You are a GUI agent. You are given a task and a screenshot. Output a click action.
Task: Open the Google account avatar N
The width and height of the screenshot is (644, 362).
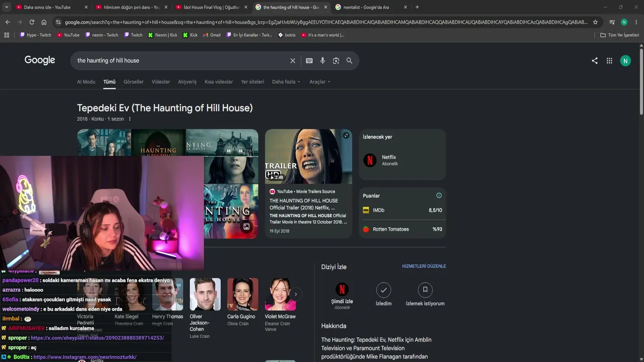click(x=625, y=61)
